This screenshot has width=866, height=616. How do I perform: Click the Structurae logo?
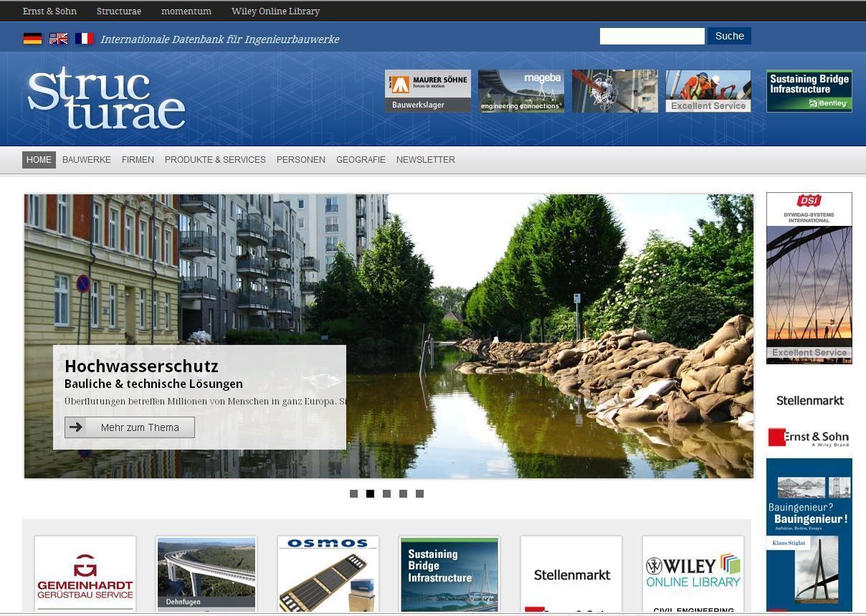[106, 98]
